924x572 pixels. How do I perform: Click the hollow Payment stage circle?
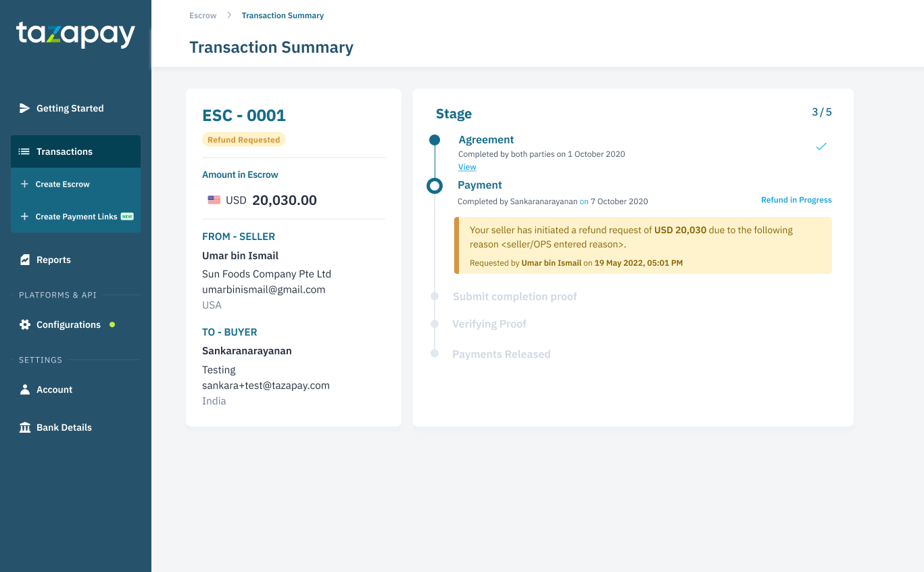point(434,185)
